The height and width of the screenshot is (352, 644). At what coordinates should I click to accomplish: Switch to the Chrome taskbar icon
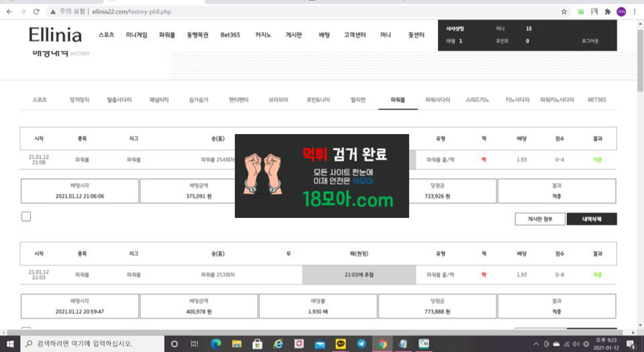point(382,344)
